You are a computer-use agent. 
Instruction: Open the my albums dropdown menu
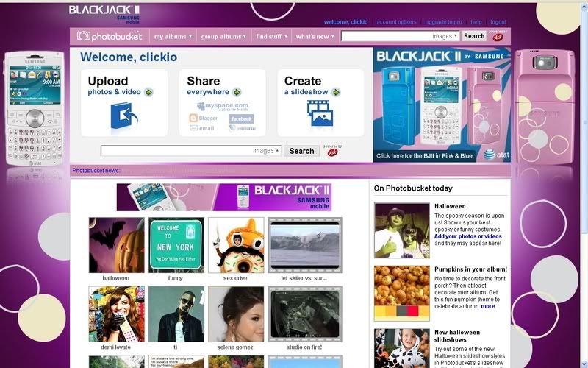pyautogui.click(x=173, y=36)
